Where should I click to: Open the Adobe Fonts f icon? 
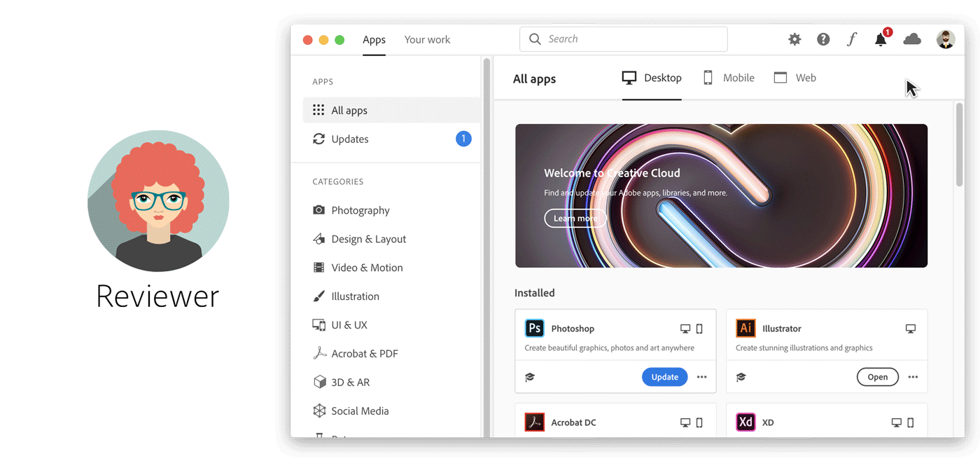[x=851, y=40]
